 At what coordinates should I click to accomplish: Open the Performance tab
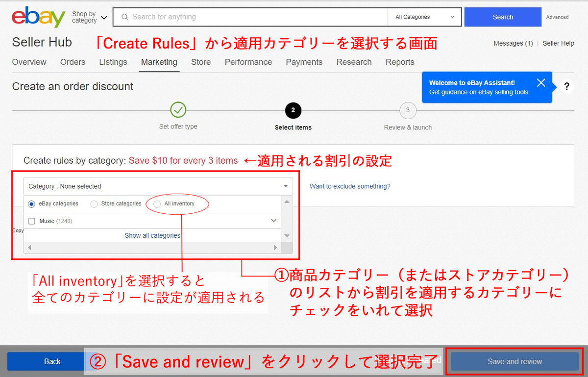coord(248,62)
